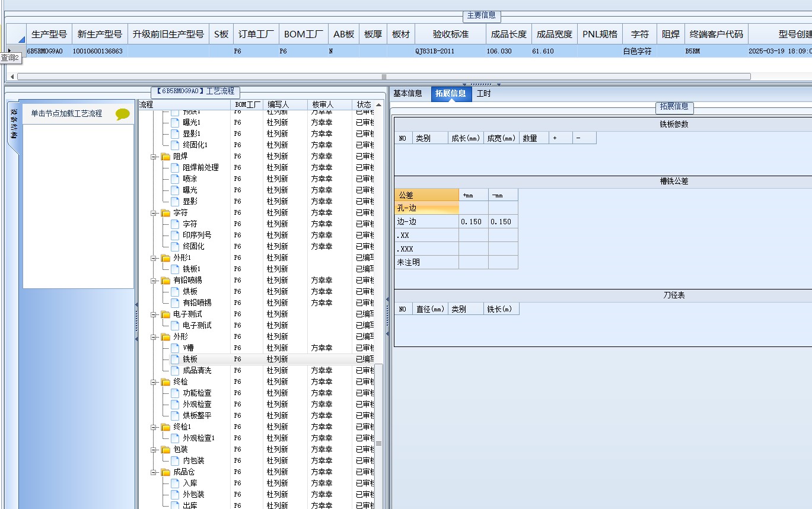Click the document icon beside 烘板整平
812x509 pixels.
tap(175, 416)
